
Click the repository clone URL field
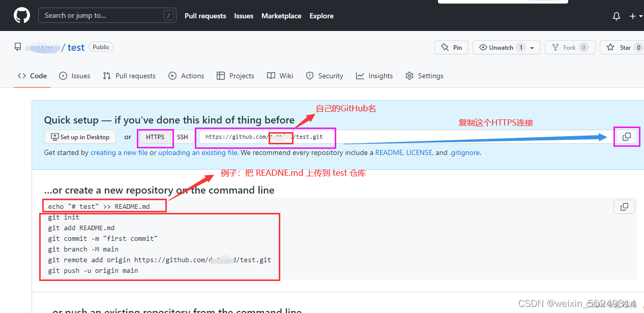click(x=404, y=137)
